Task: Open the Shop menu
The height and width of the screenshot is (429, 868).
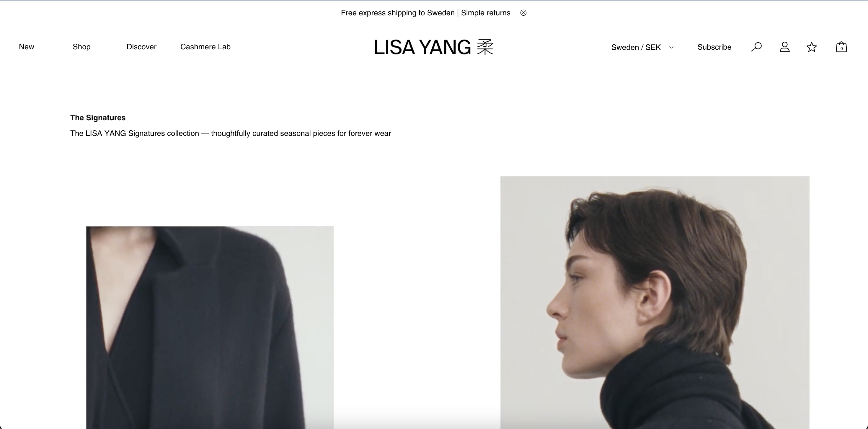Action: click(81, 47)
